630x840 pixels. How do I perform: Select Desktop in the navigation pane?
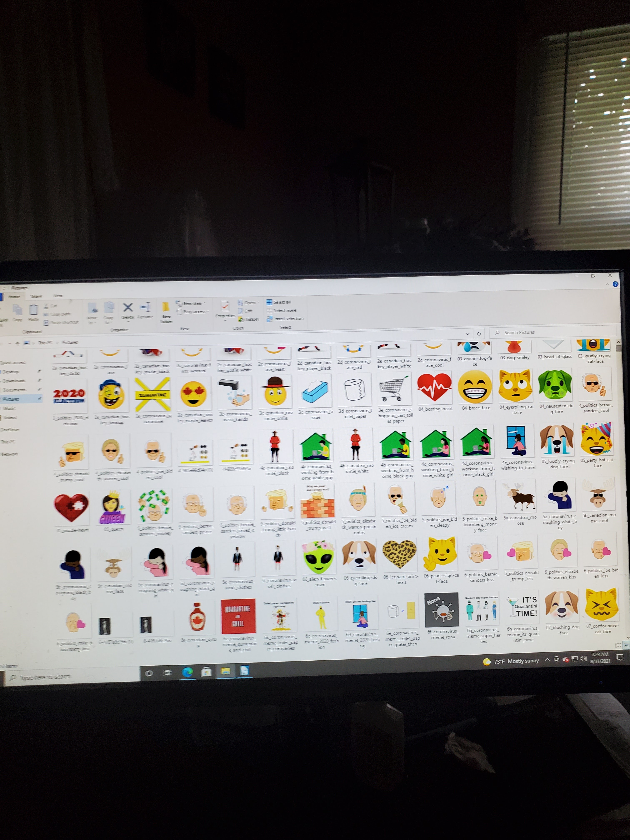(11, 372)
